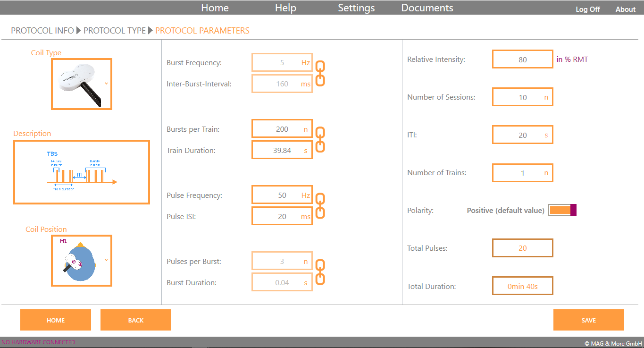Image resolution: width=644 pixels, height=348 pixels.
Task: Open the About link
Action: (625, 9)
